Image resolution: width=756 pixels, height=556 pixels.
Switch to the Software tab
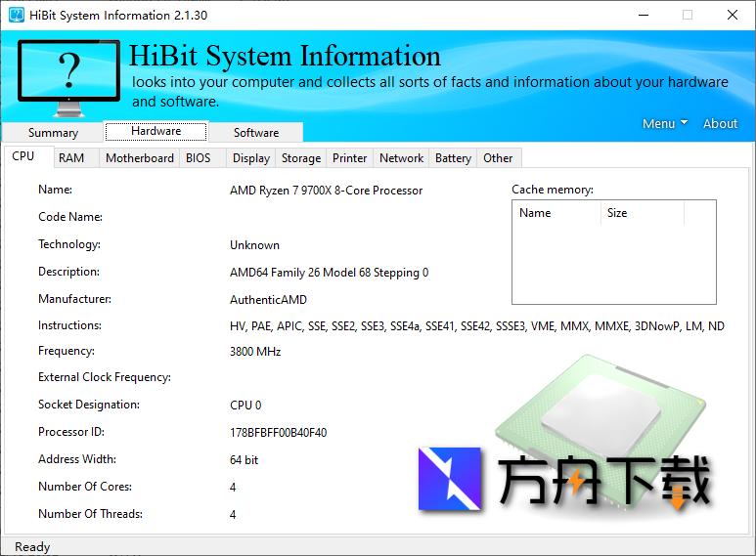[256, 133]
